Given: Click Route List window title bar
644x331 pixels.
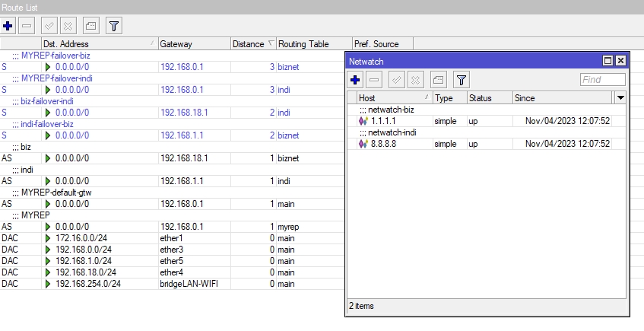Looking at the screenshot, I should click(322, 7).
